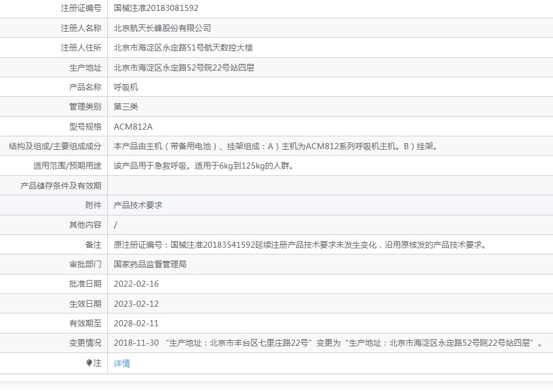The image size is (553, 392).
Task: Click the 备注 label
Action: point(93,245)
